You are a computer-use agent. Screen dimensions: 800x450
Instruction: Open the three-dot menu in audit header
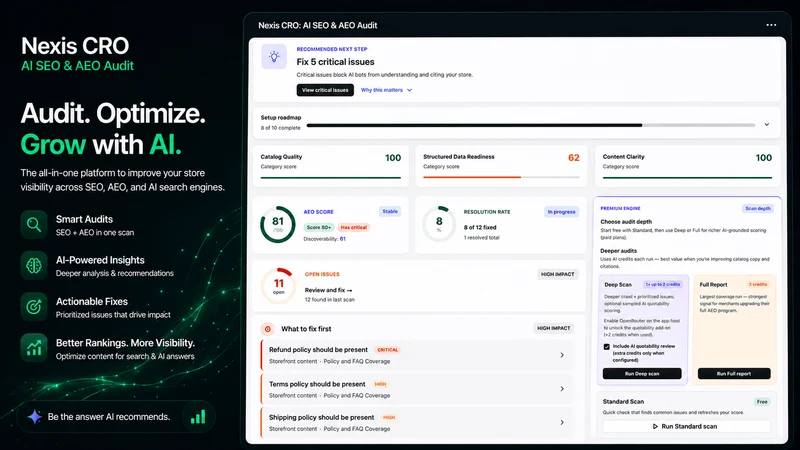tap(771, 25)
